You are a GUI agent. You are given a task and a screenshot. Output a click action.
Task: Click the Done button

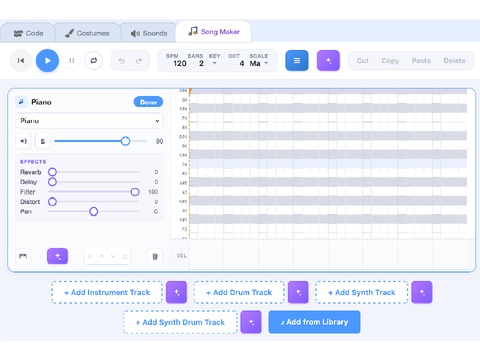point(148,102)
